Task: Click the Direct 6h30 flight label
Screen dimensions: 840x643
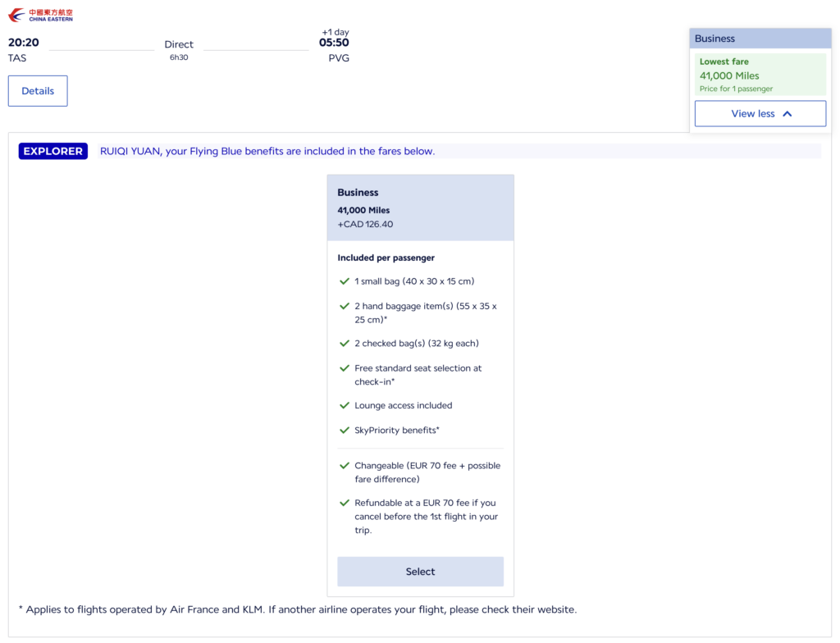Action: (179, 50)
